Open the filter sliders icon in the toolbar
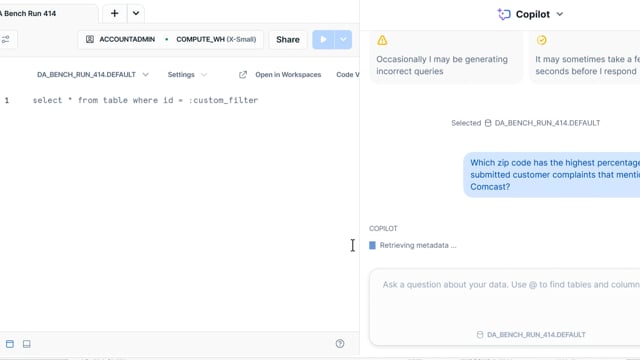The width and height of the screenshot is (640, 360). click(x=6, y=40)
